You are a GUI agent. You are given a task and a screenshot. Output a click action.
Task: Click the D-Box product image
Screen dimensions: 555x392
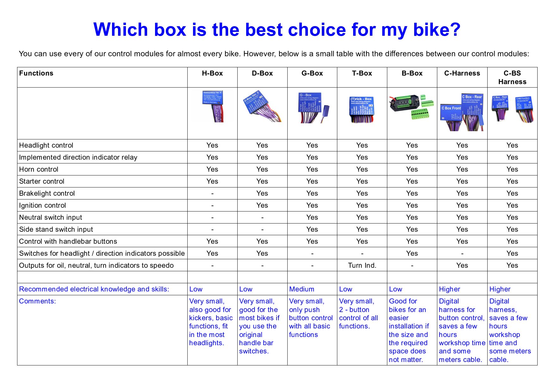262,106
